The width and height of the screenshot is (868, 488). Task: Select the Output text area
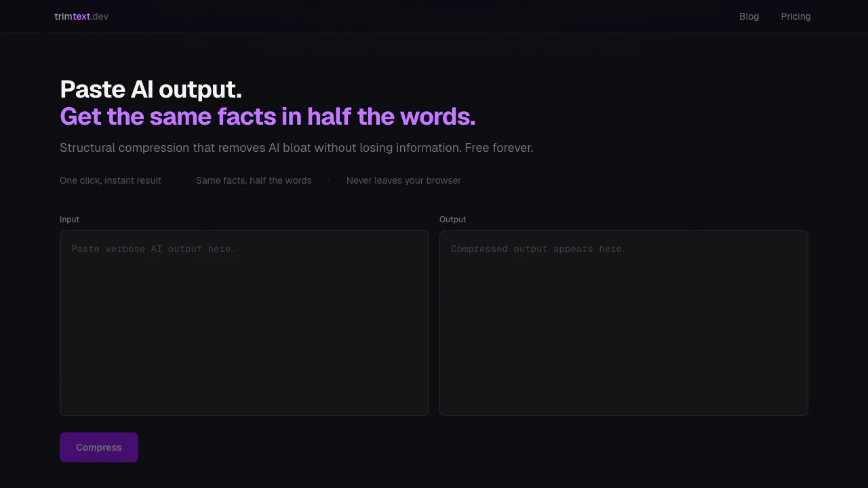coord(624,323)
